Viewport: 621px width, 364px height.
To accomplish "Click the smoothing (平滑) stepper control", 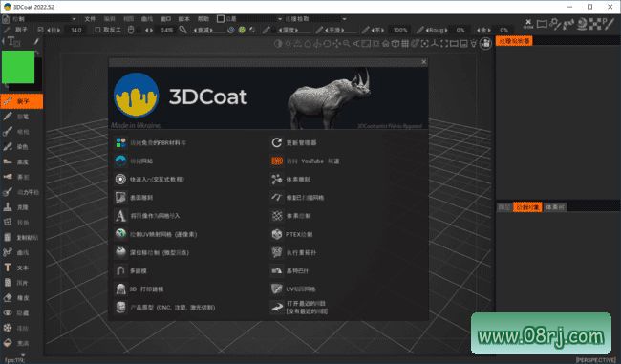I will click(x=334, y=30).
